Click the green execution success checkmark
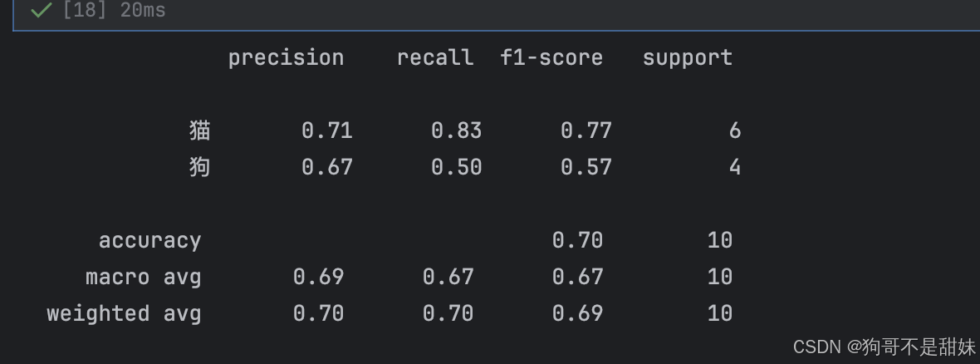 (x=41, y=10)
